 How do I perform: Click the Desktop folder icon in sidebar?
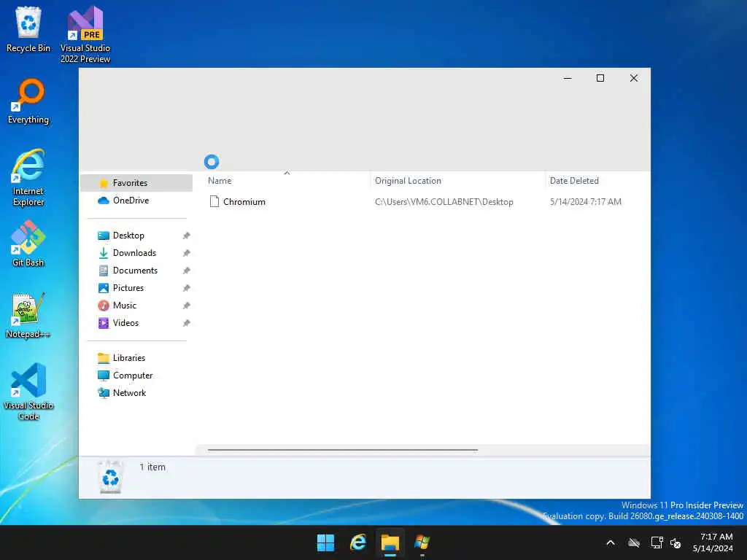[104, 236]
